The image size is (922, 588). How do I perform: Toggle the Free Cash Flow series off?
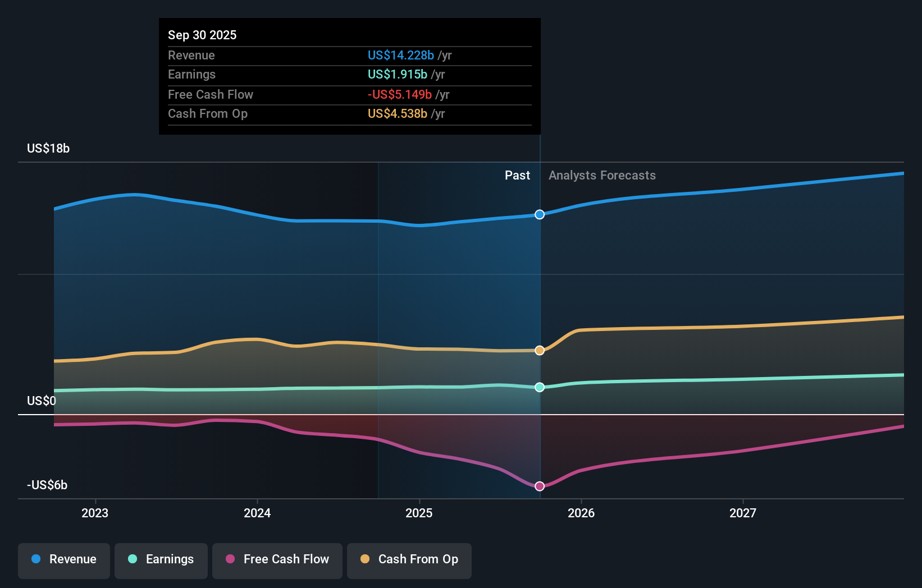click(x=277, y=560)
